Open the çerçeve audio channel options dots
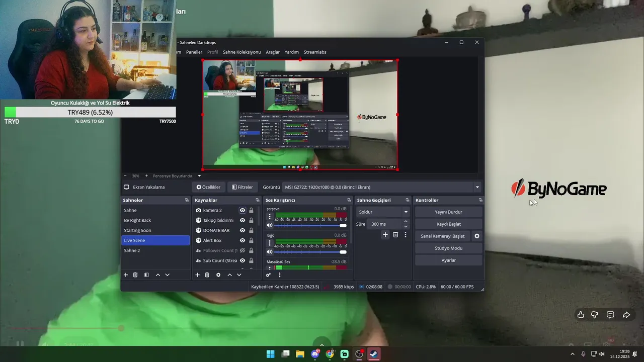Image resolution: width=644 pixels, height=362 pixels. [x=270, y=217]
